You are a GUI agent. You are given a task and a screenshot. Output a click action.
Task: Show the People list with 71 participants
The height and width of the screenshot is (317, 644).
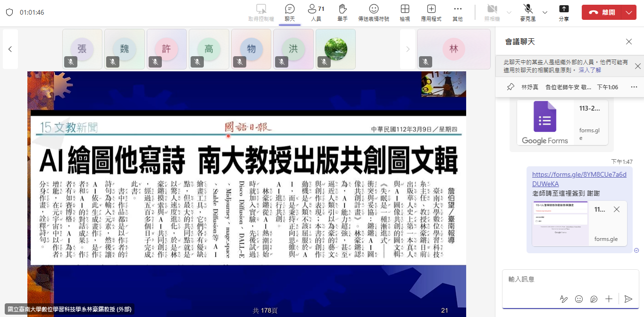316,13
